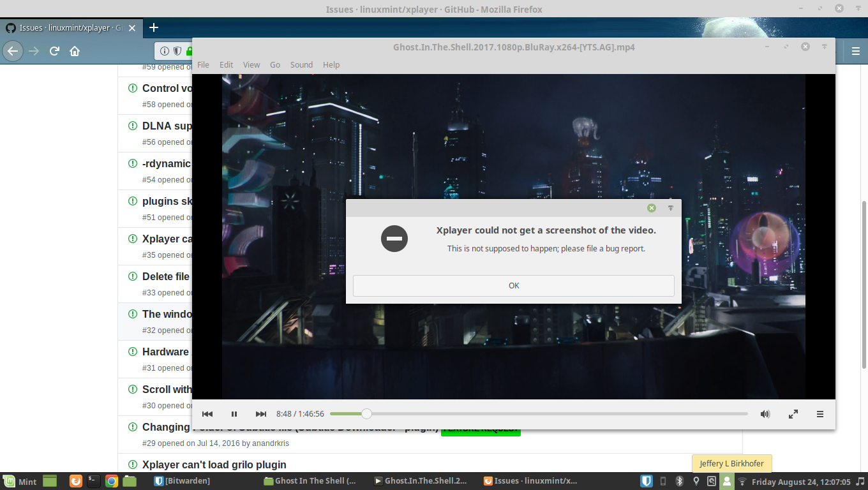Jump to the previous chapter in xplayer
Screen dimensions: 868x490
[207, 413]
